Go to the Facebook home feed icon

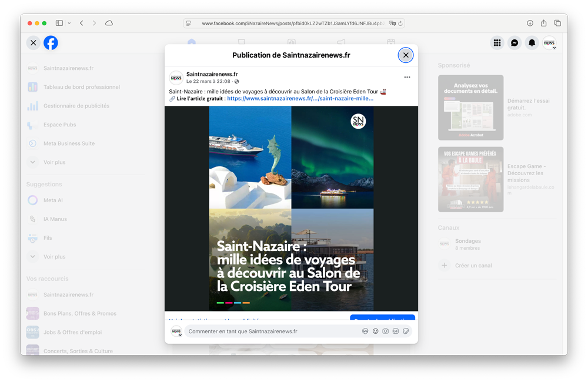pos(191,42)
